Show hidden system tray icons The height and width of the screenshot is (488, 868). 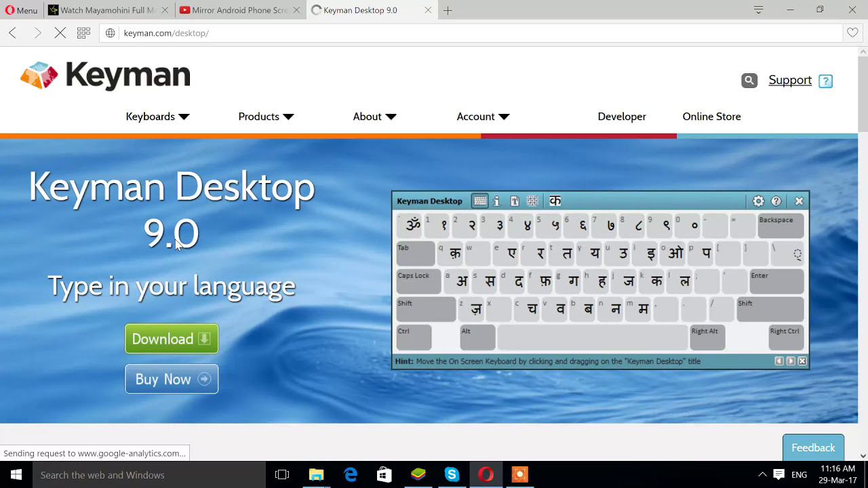tap(762, 474)
